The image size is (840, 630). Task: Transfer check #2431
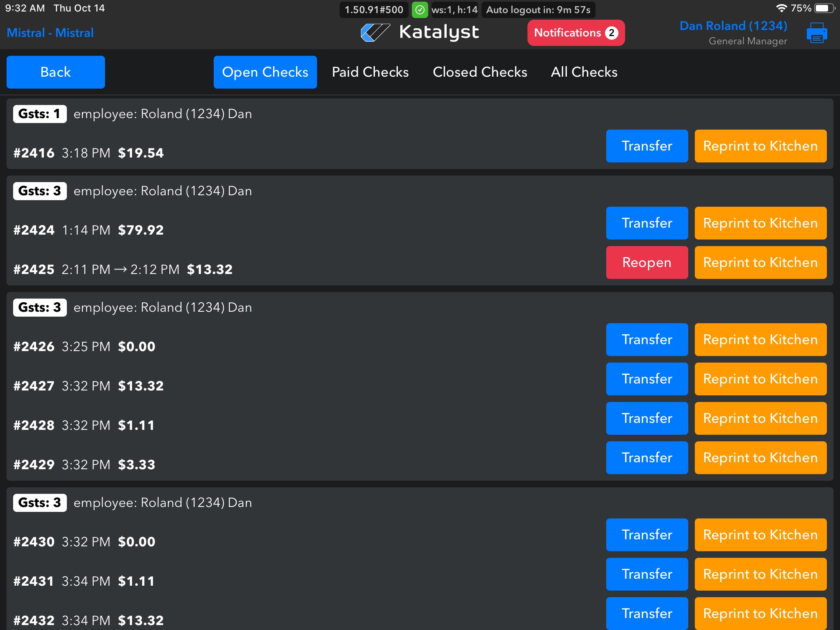(647, 574)
